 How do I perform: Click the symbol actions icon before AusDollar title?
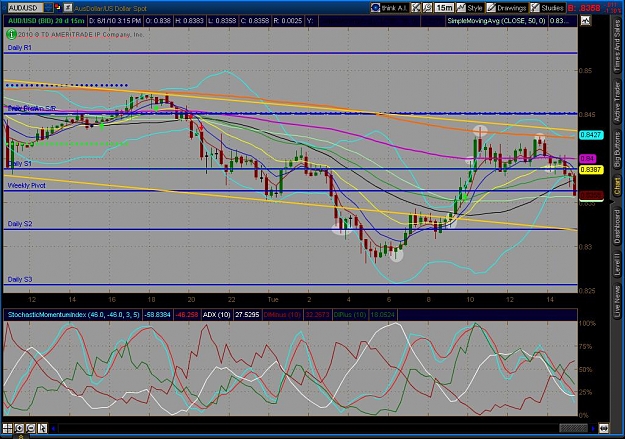coord(68,8)
